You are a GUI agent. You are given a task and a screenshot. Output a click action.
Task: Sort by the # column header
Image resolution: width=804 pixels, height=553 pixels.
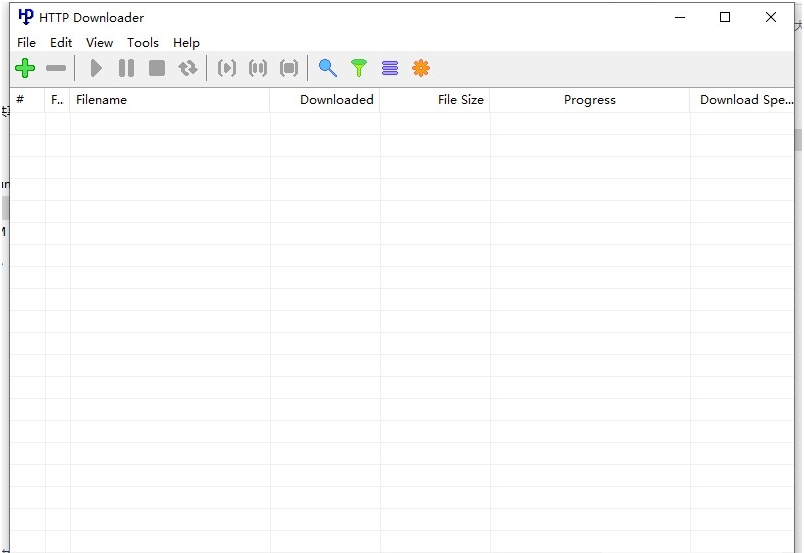[x=27, y=100]
